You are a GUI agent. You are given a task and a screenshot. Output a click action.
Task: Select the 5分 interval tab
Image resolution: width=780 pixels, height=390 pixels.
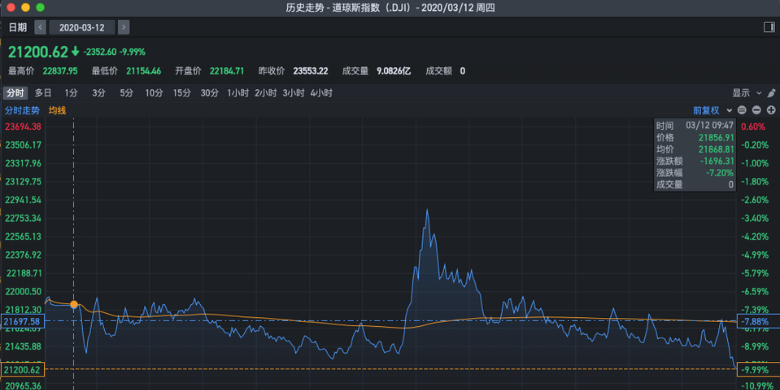tap(126, 93)
